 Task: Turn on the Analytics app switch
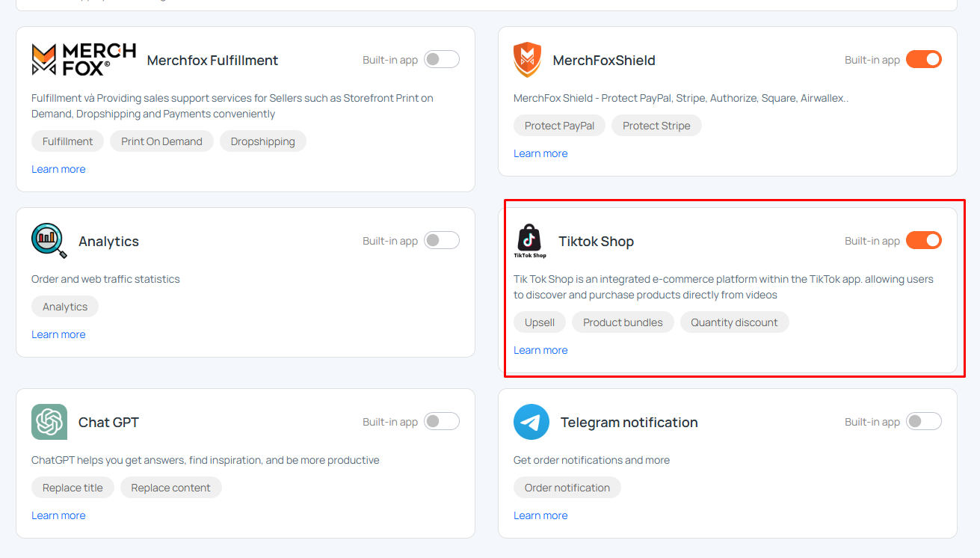coord(441,240)
